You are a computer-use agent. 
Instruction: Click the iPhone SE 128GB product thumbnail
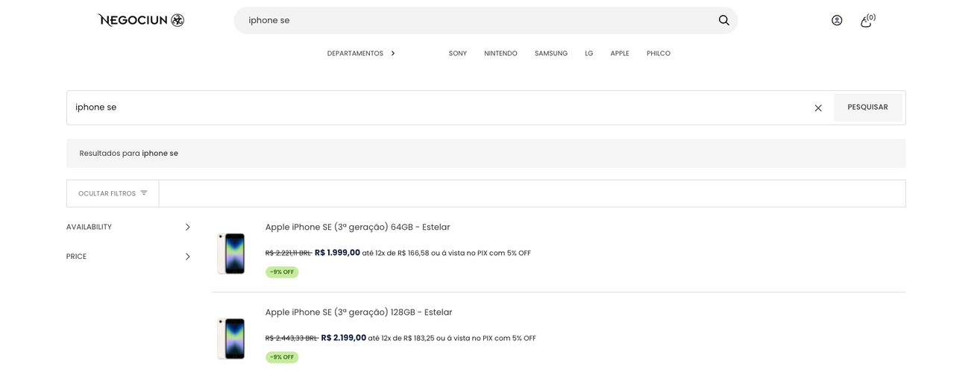(x=231, y=339)
